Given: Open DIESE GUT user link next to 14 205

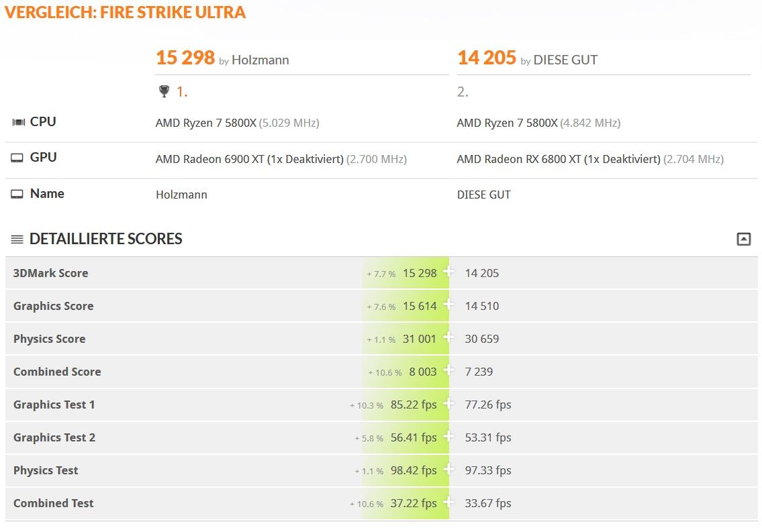Looking at the screenshot, I should click(x=566, y=60).
